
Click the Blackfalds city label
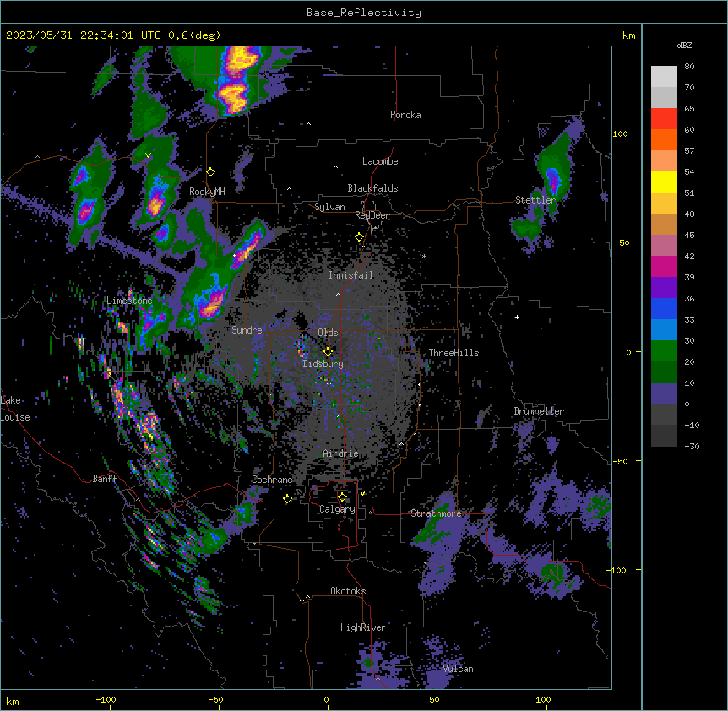pos(372,188)
